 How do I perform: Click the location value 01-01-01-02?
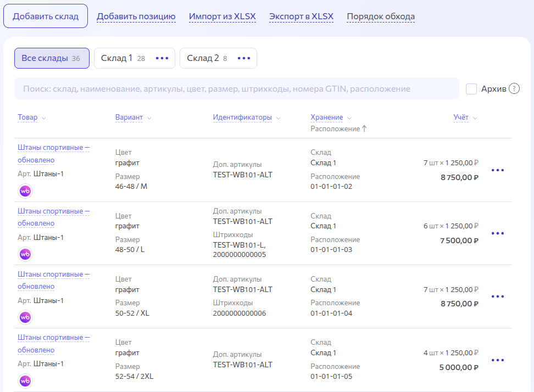pyautogui.click(x=331, y=187)
